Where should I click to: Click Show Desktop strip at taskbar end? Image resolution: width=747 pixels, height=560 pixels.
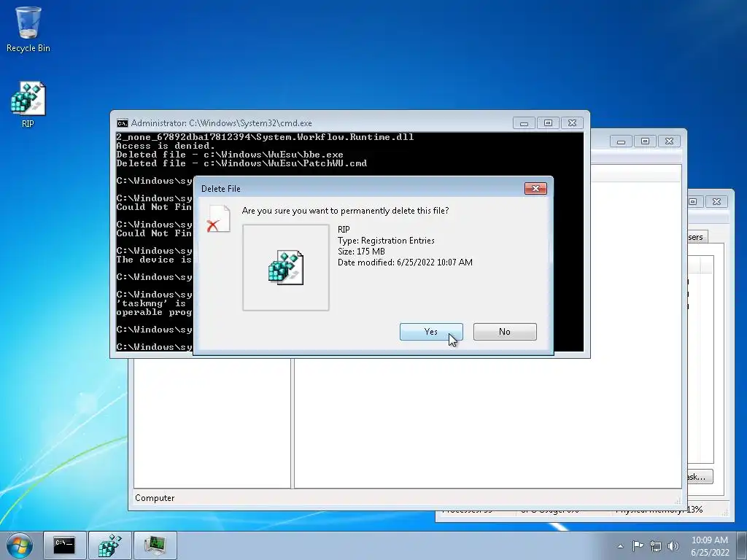pyautogui.click(x=742, y=545)
